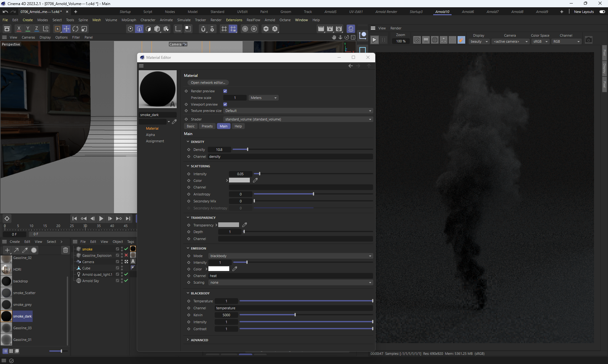Screen dimensions: 608x364
Task: Select the Move tool in toolbar
Action: click(x=66, y=29)
